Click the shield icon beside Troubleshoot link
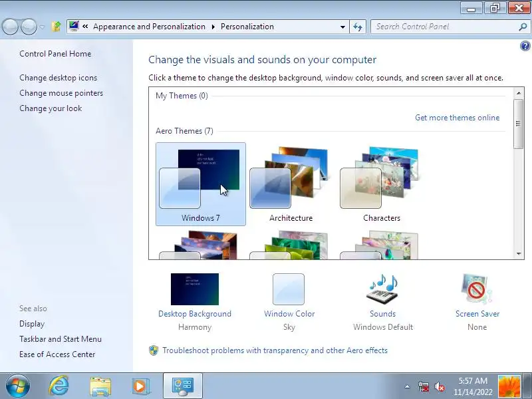Screen dimensions: 532x399 (154, 350)
